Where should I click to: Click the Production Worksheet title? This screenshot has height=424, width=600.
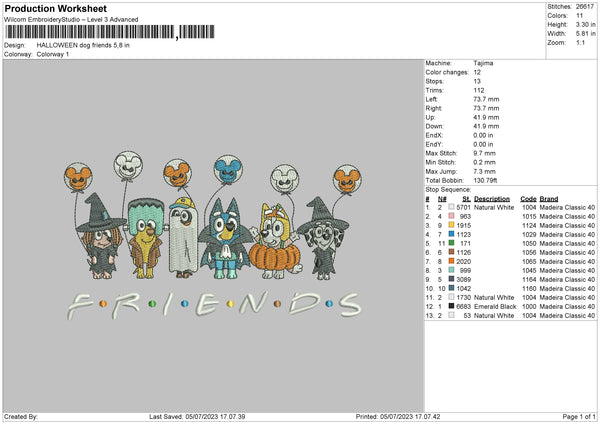(x=55, y=8)
